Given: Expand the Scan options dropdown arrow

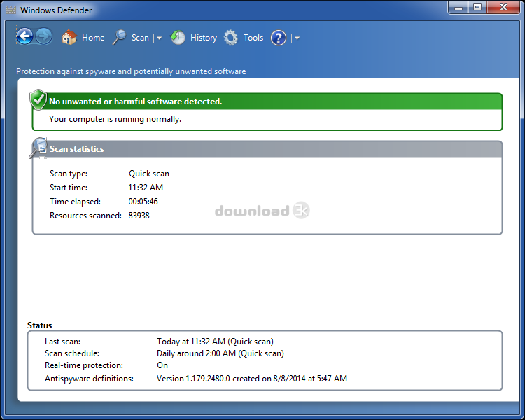Looking at the screenshot, I should [159, 38].
